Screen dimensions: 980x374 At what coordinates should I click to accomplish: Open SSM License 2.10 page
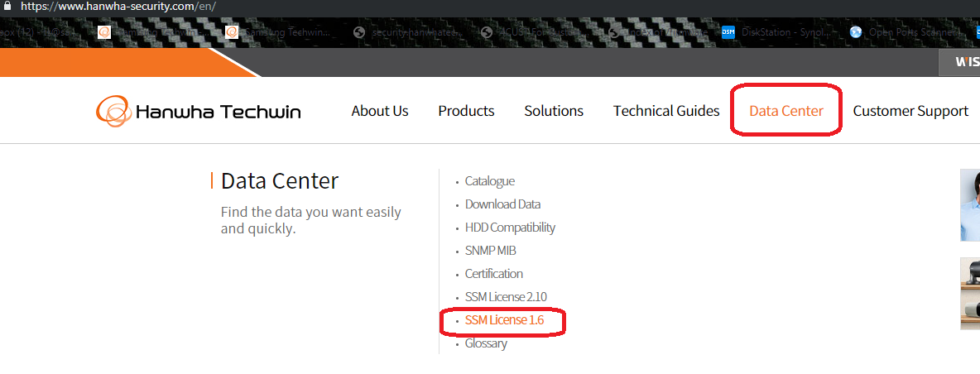(x=506, y=296)
